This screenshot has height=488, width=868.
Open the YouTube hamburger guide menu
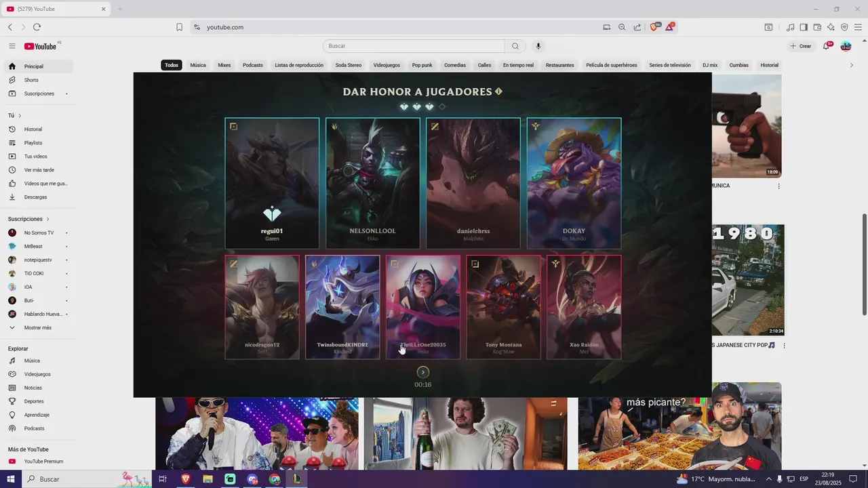point(12,46)
